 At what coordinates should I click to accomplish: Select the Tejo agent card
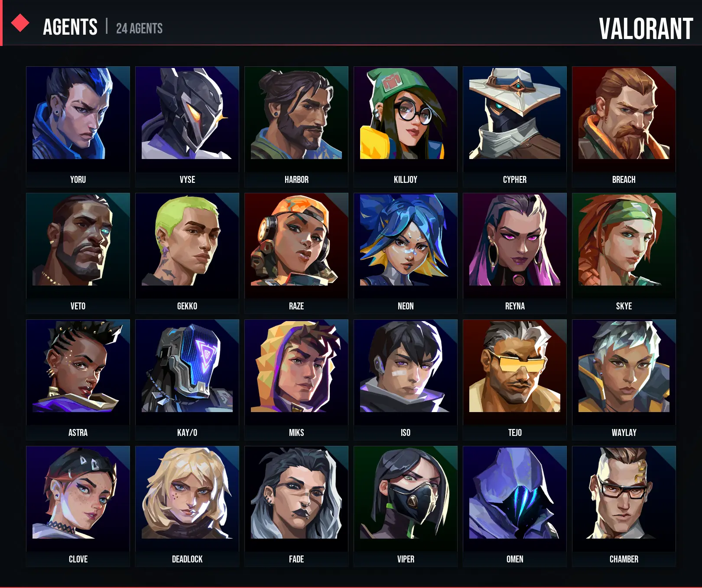[515, 380]
